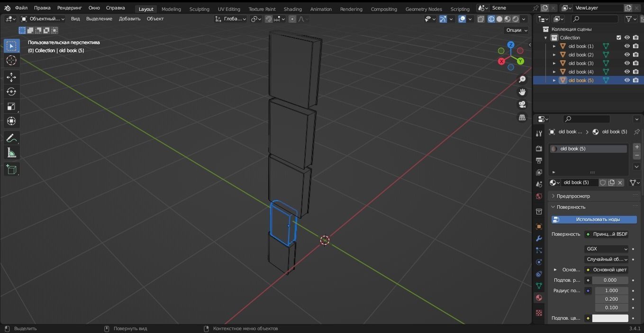
Task: Switch to rendered viewport shading
Action: click(516, 19)
